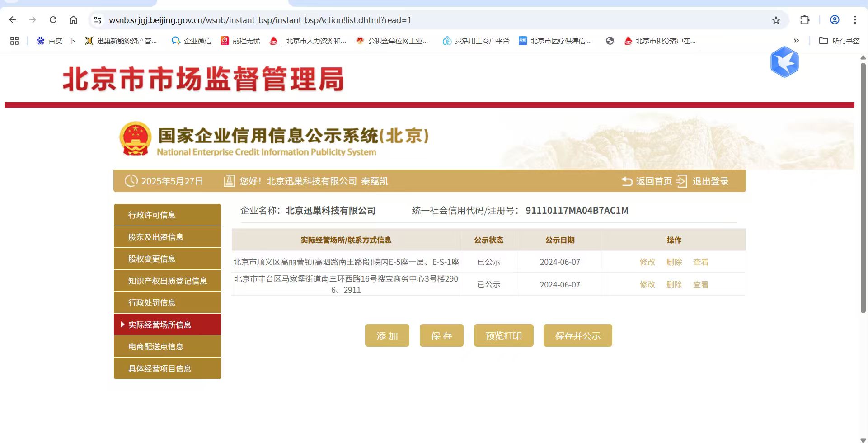Viewport: 868px width, 443px height.
Task: Click the 公示日期 column header
Action: pos(560,240)
